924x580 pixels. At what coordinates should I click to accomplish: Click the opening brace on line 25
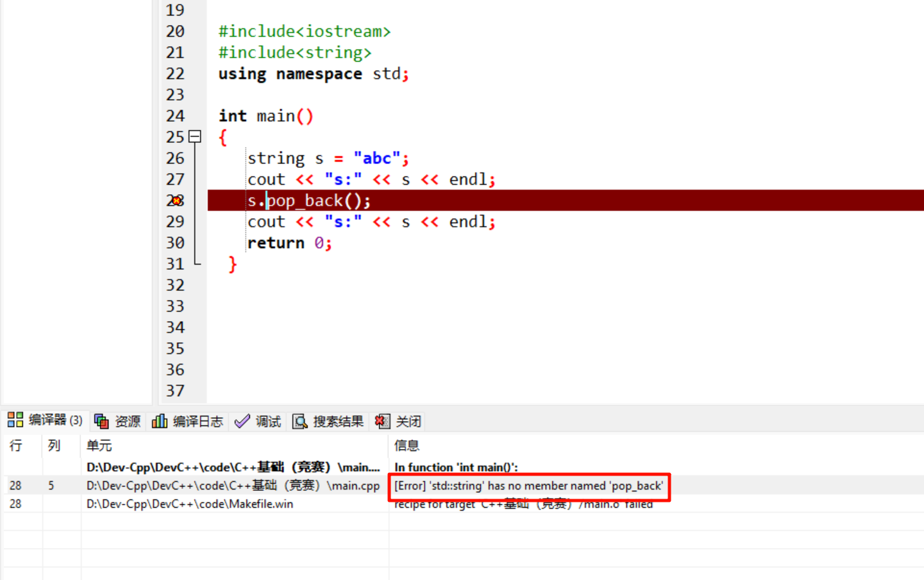[x=223, y=137]
